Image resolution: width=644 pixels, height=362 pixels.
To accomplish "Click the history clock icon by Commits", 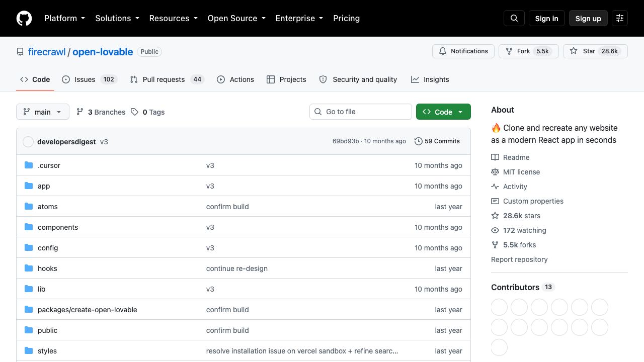I will coord(418,141).
